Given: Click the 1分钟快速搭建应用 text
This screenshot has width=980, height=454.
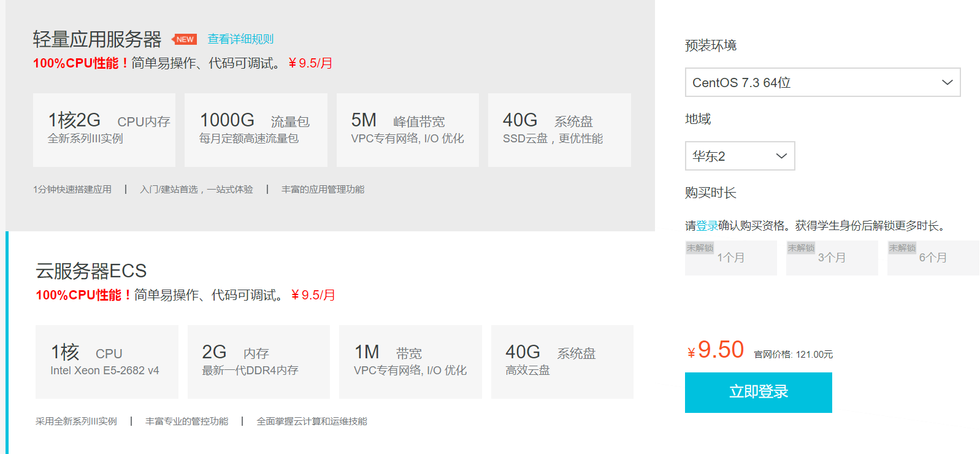Looking at the screenshot, I should point(72,190).
